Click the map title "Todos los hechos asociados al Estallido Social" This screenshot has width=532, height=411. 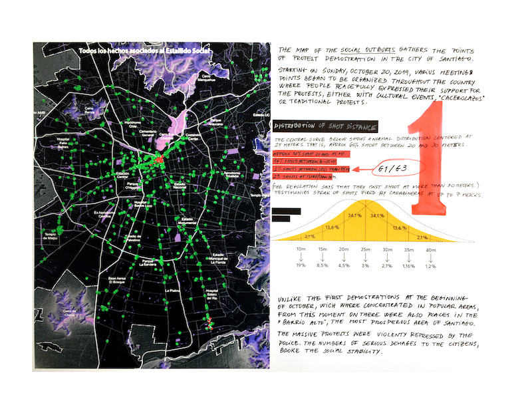point(145,51)
